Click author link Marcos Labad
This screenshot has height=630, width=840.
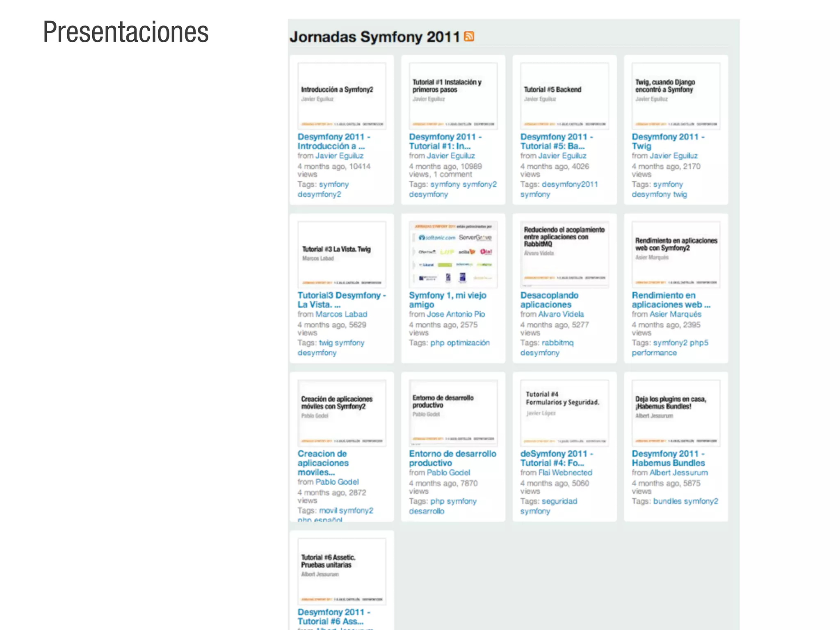341,314
